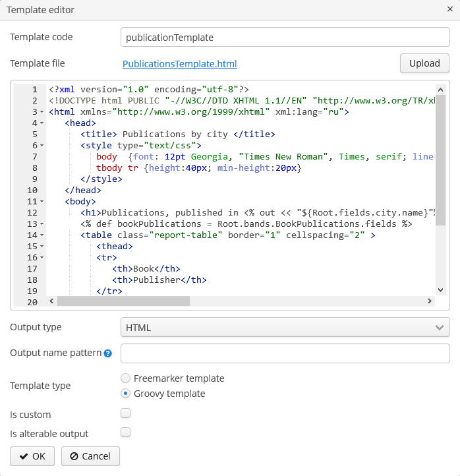
Task: Collapse the body fold on line 11
Action: tap(42, 202)
